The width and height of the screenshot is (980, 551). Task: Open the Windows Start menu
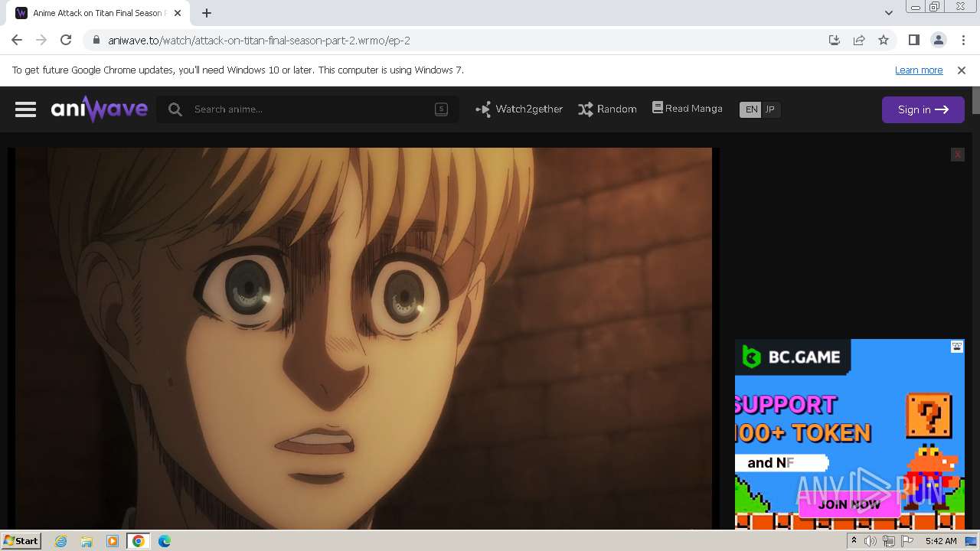(x=21, y=540)
